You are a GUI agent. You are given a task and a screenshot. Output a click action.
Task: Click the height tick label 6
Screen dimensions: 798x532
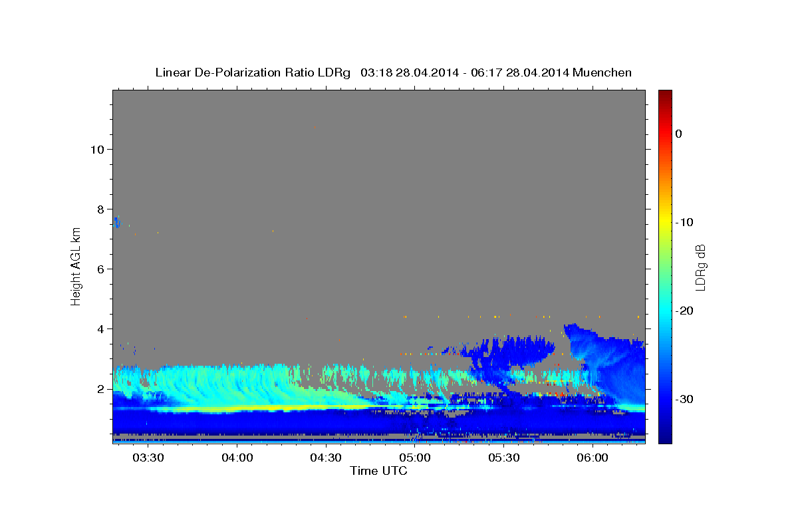[101, 269]
